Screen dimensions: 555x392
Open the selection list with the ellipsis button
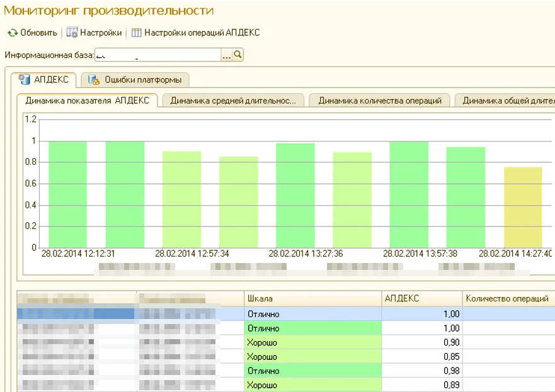click(226, 55)
